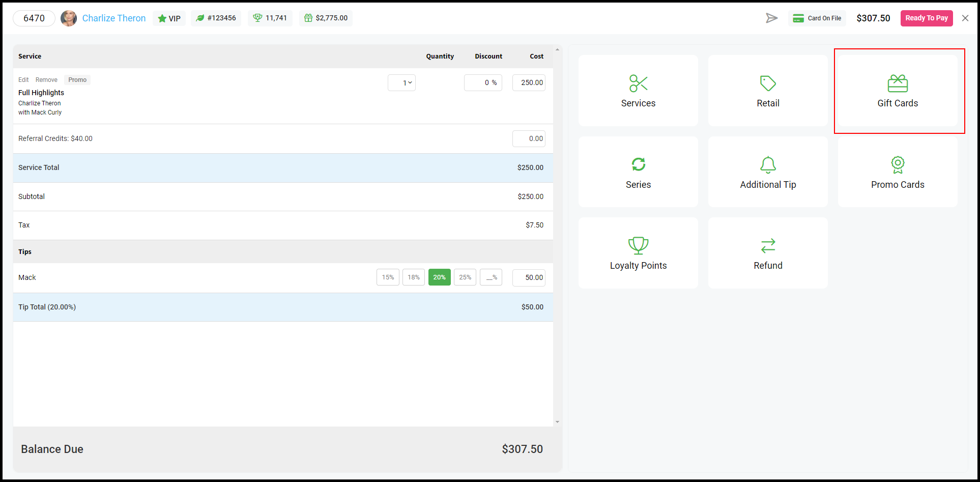Open the Loyalty Points trophy tile

click(x=638, y=253)
